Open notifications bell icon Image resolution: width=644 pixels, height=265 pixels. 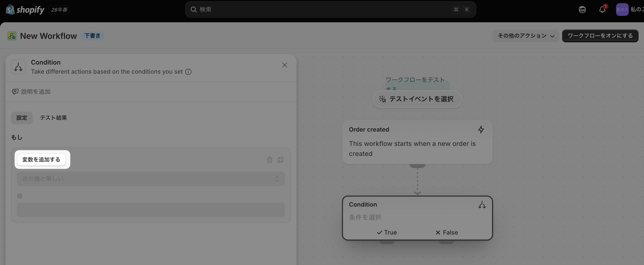(x=602, y=10)
